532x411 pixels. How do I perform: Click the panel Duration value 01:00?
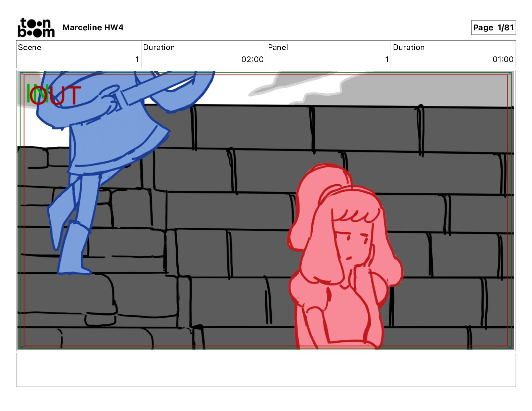pyautogui.click(x=503, y=59)
